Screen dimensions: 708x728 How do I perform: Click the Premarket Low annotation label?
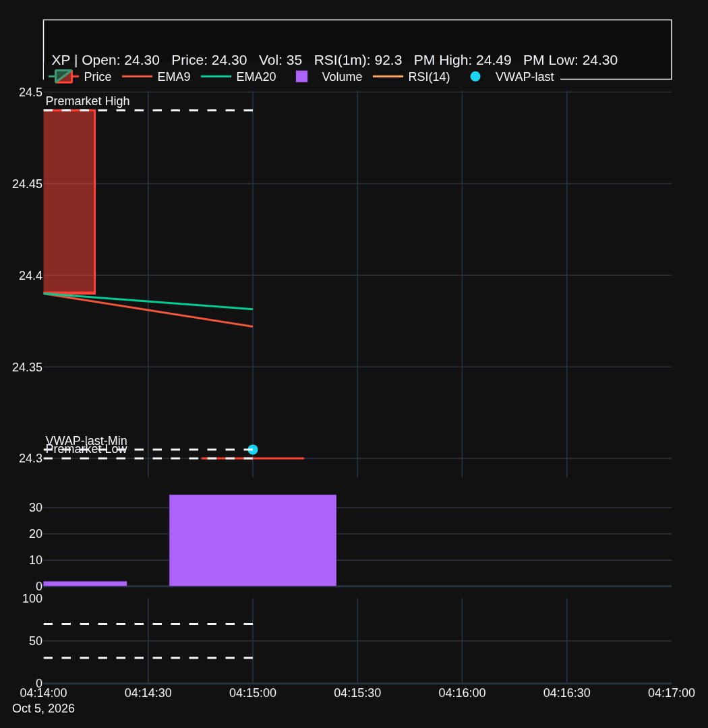coord(86,450)
